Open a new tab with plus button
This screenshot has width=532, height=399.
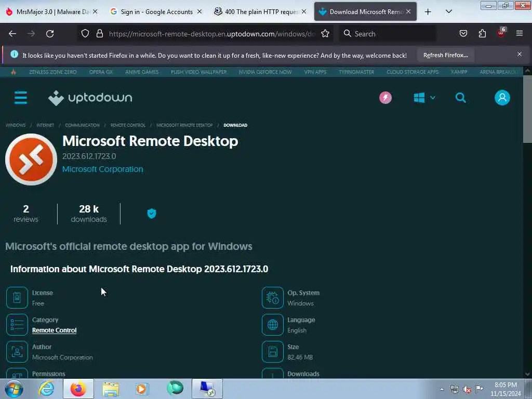[x=428, y=11]
